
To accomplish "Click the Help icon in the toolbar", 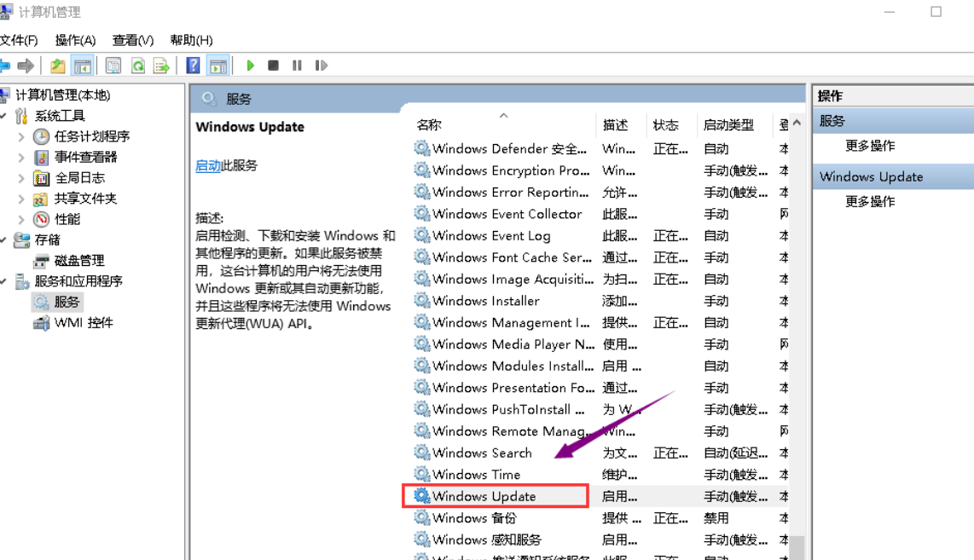I will click(x=193, y=65).
